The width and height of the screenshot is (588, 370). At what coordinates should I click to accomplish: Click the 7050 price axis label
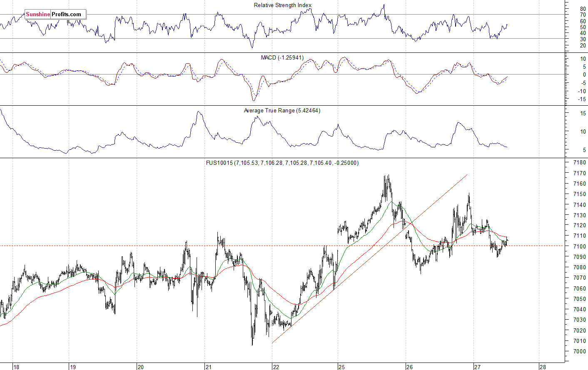[x=580, y=299]
